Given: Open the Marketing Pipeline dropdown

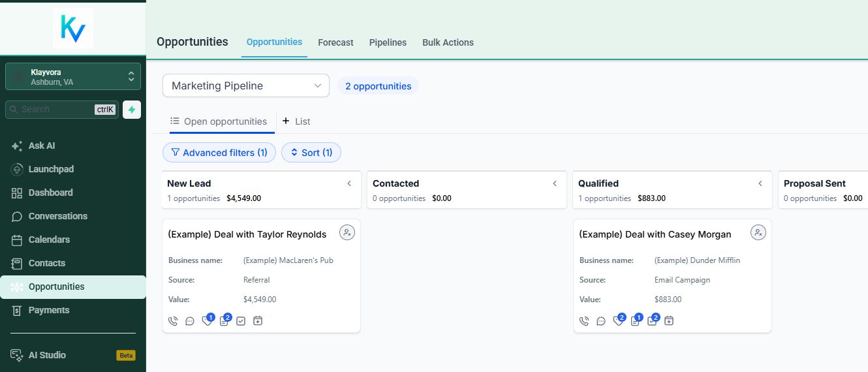Looking at the screenshot, I should click(246, 85).
